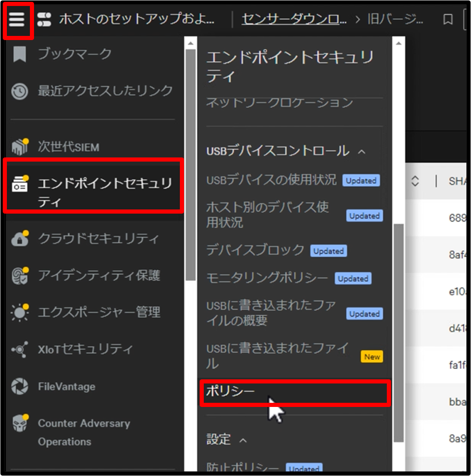Select クラウドセキュリティ menu item
This screenshot has height=476, width=471.
click(x=98, y=238)
